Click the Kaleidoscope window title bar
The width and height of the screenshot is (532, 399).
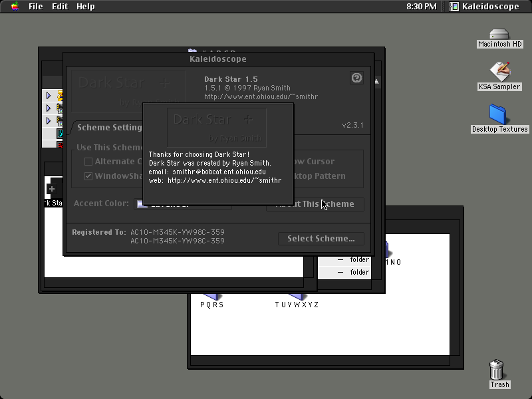pos(219,59)
